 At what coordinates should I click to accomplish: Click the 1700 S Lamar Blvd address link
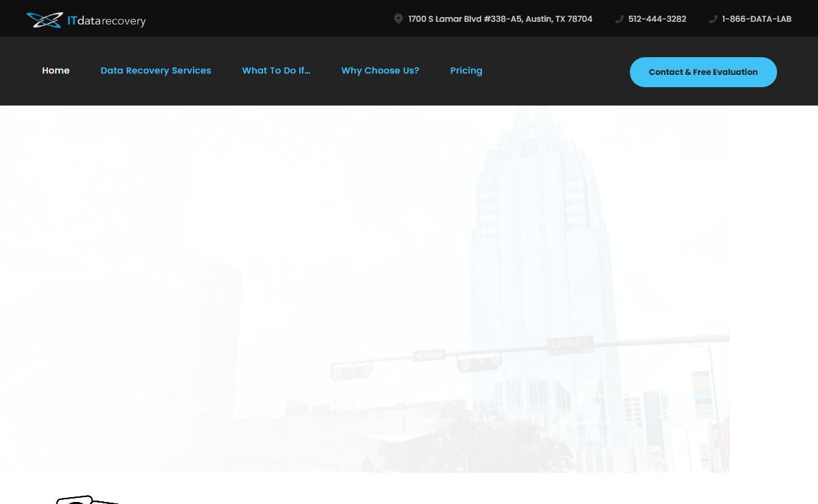(500, 19)
